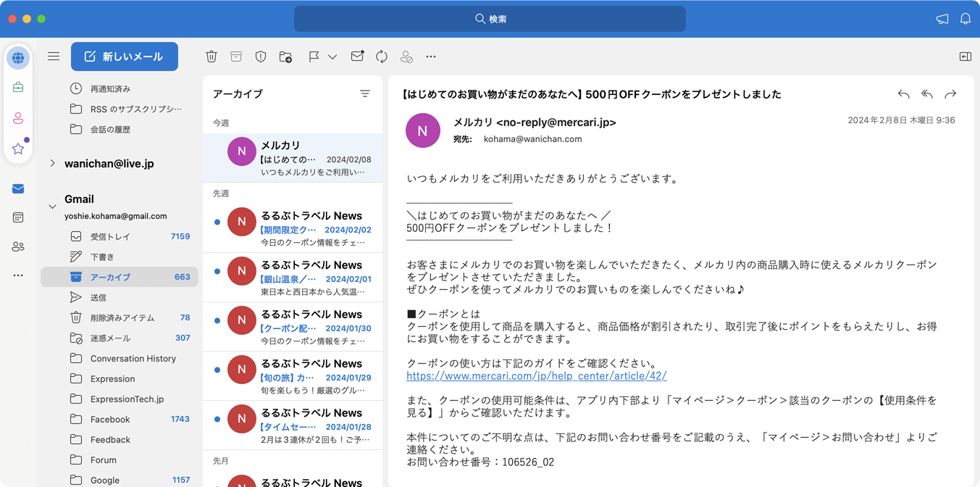980x487 pixels.
Task: Open the Forum folder
Action: 120,459
